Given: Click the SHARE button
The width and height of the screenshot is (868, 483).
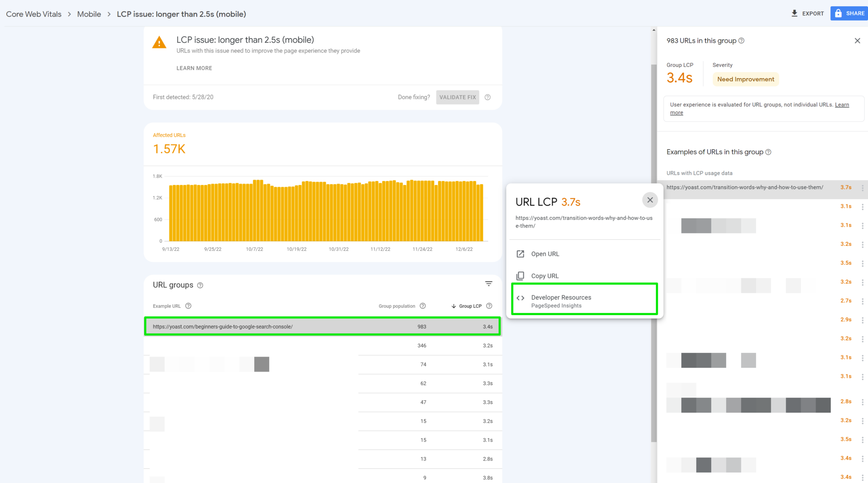Looking at the screenshot, I should coord(849,13).
